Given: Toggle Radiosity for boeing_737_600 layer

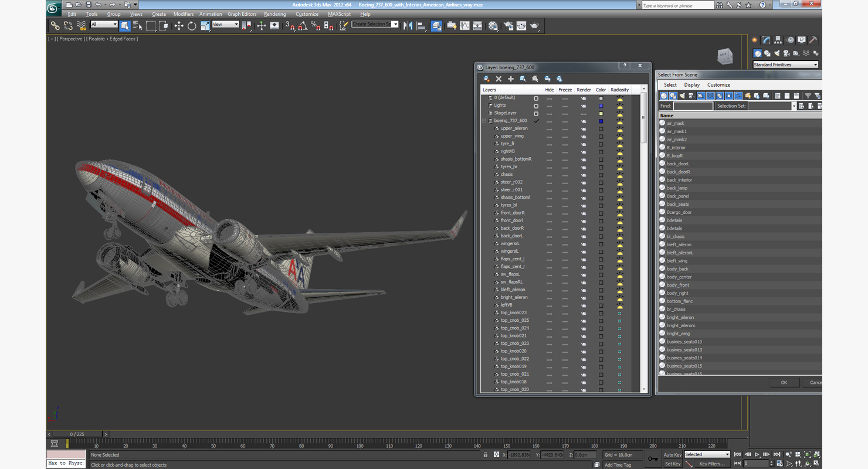Looking at the screenshot, I should (x=620, y=121).
